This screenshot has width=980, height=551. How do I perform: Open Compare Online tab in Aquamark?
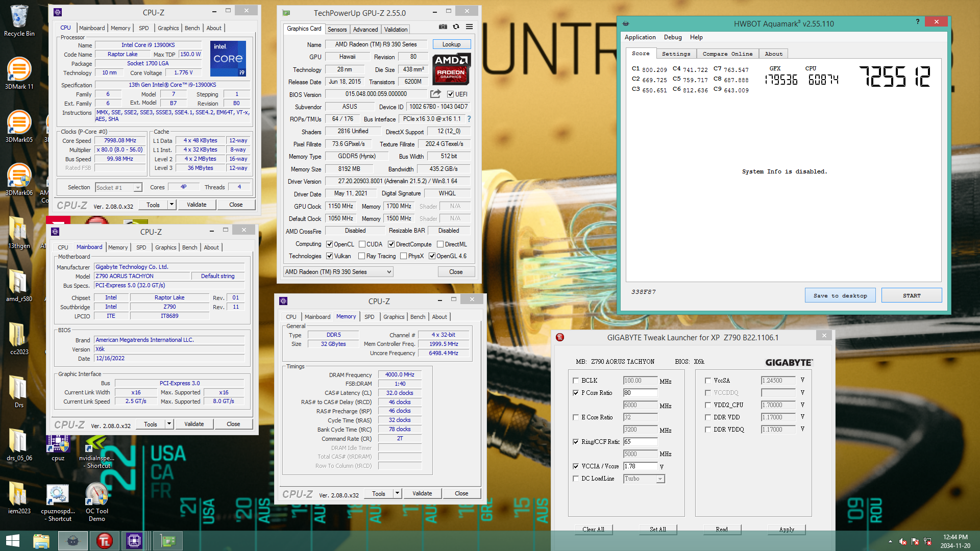coord(727,54)
